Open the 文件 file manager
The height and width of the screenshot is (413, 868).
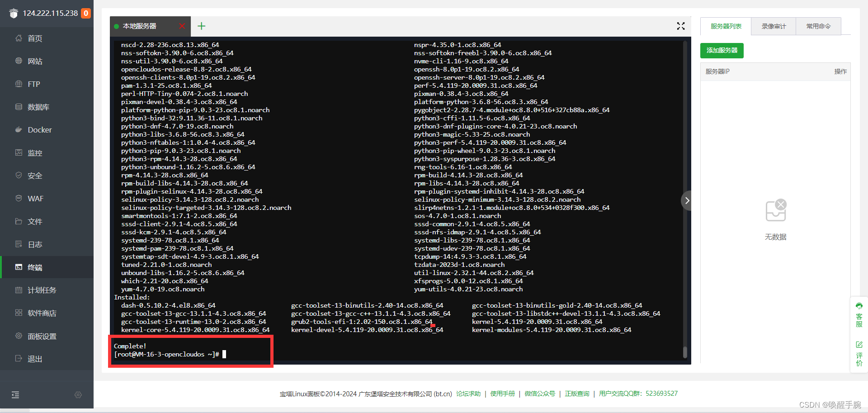tap(35, 221)
